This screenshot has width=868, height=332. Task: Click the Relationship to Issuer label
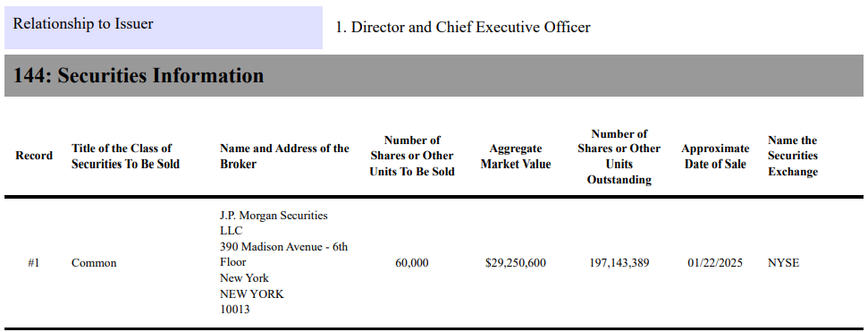(83, 24)
